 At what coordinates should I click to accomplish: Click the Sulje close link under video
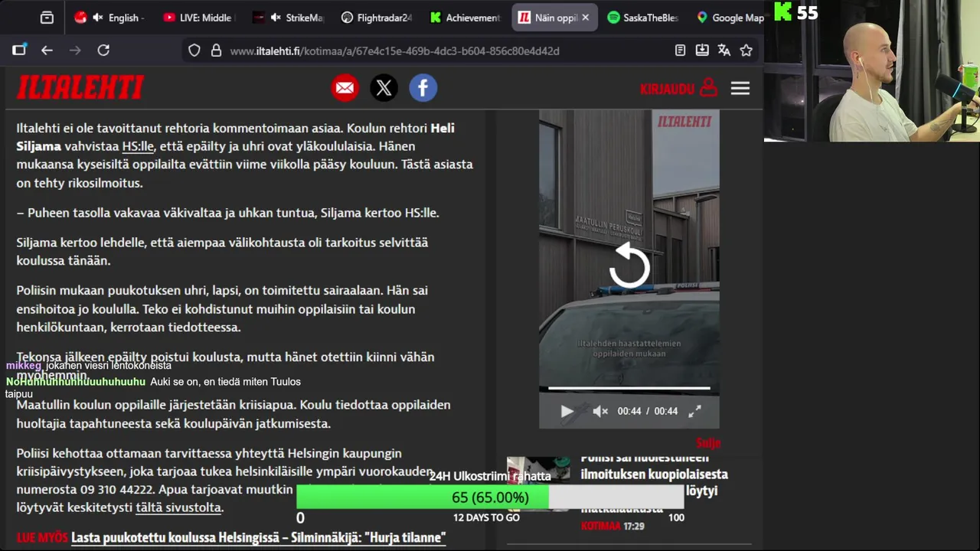708,442
